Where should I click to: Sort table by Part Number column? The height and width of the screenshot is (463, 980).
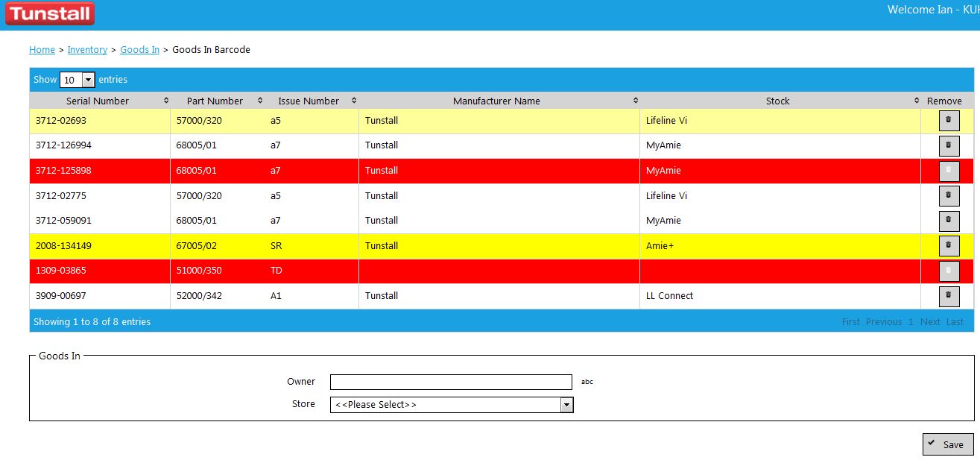215,101
